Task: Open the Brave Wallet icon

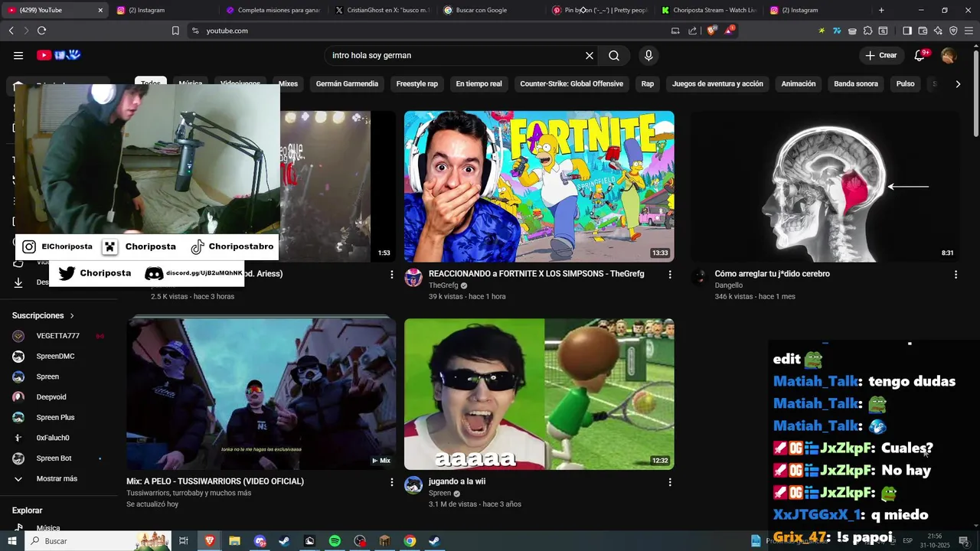Action: coord(923,31)
